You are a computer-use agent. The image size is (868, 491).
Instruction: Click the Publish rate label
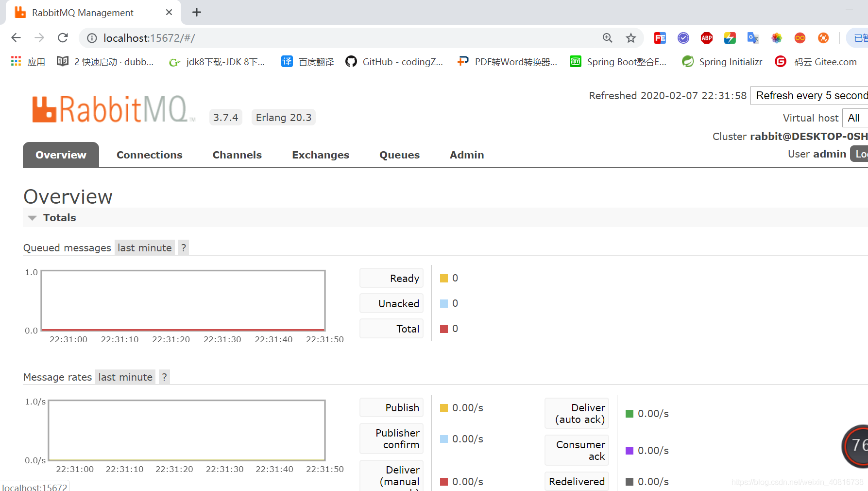click(x=391, y=407)
